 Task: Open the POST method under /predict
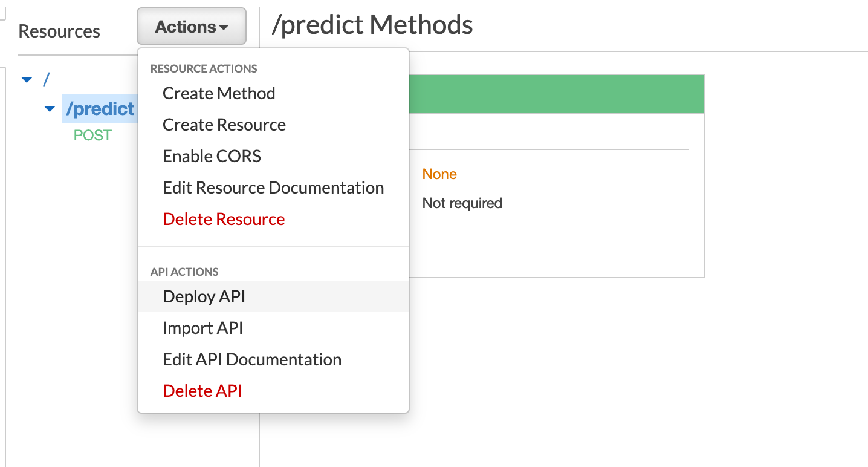point(92,135)
